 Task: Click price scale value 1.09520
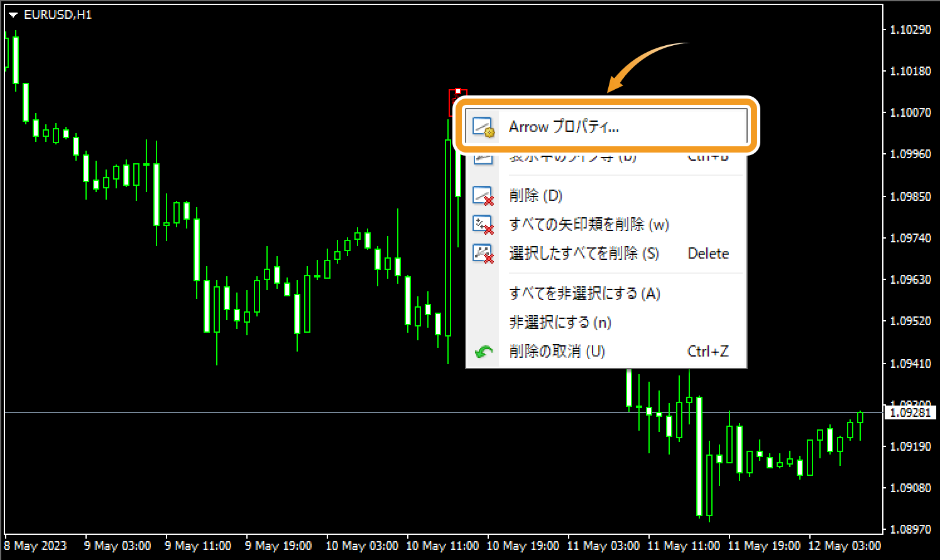pyautogui.click(x=910, y=321)
